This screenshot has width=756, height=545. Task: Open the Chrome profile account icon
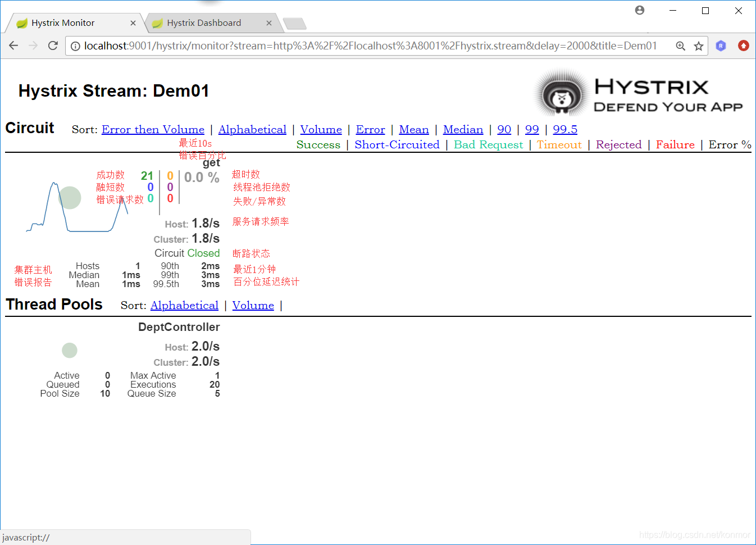(640, 10)
